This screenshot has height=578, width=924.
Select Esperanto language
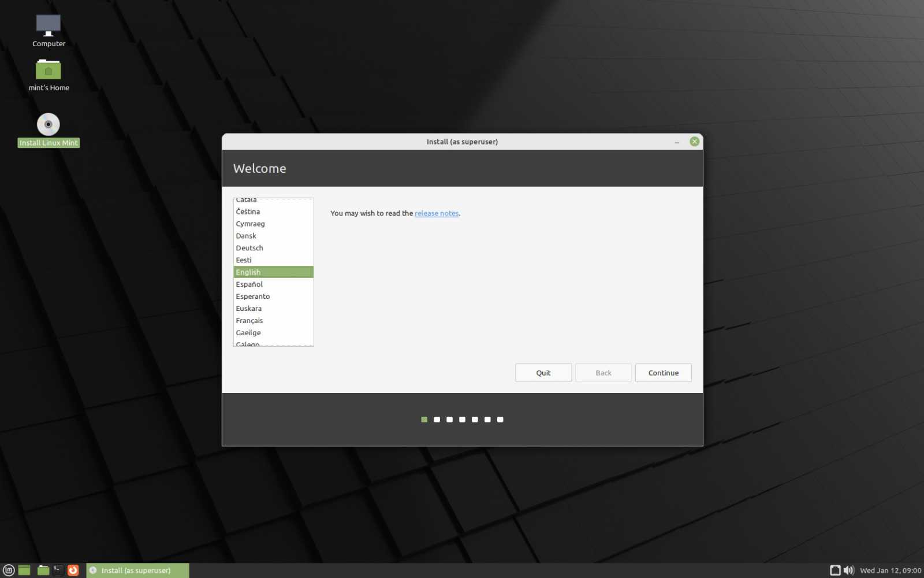coord(274,297)
